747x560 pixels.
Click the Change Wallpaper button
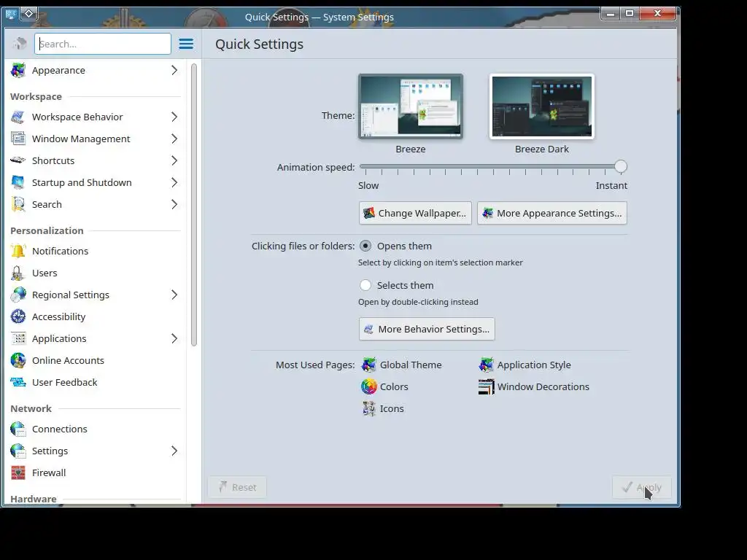[x=415, y=213]
